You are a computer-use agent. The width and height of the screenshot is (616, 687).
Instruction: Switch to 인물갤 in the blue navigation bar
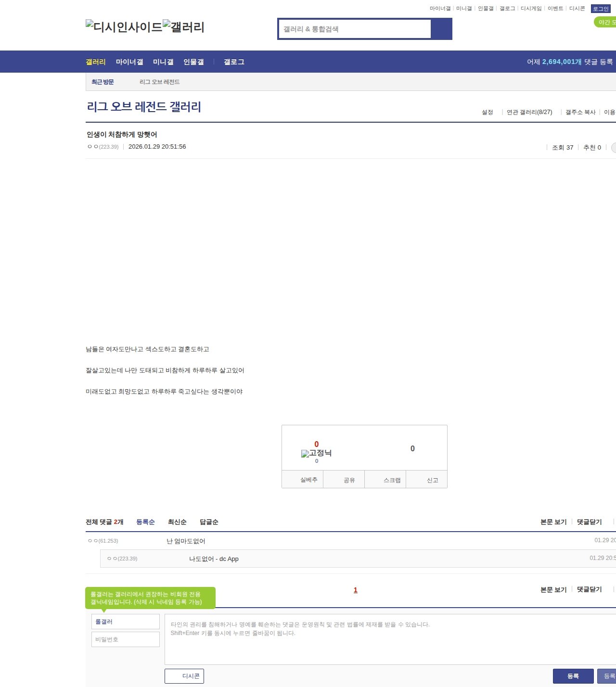[x=193, y=62]
